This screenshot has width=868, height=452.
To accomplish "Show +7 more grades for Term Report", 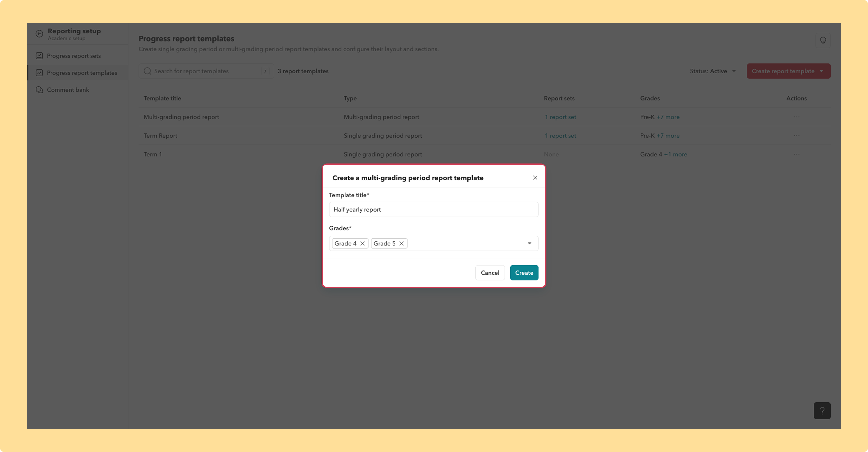I will 668,136.
